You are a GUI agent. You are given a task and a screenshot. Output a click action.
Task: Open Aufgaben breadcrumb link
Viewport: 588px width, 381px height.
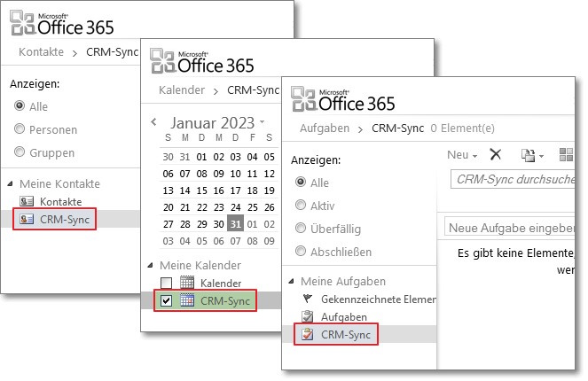coord(325,128)
